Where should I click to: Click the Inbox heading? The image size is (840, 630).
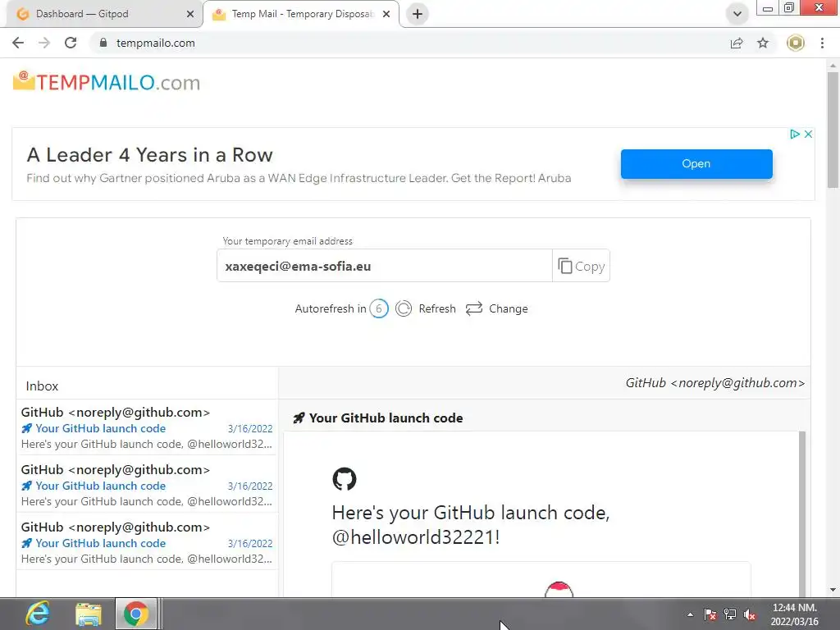(x=42, y=386)
